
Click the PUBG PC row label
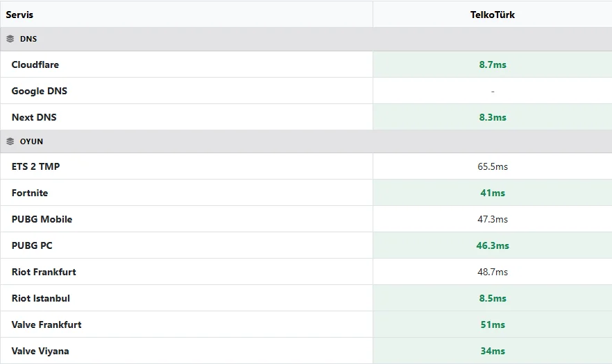(32, 246)
